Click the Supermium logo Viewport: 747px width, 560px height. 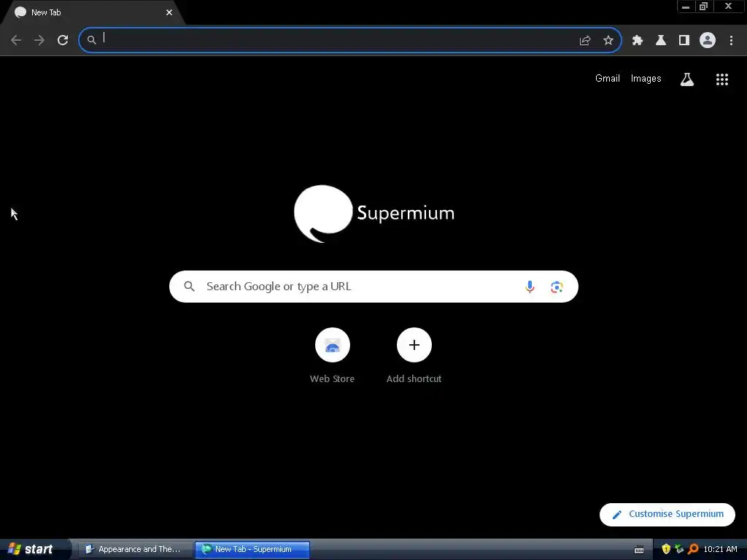pos(374,214)
